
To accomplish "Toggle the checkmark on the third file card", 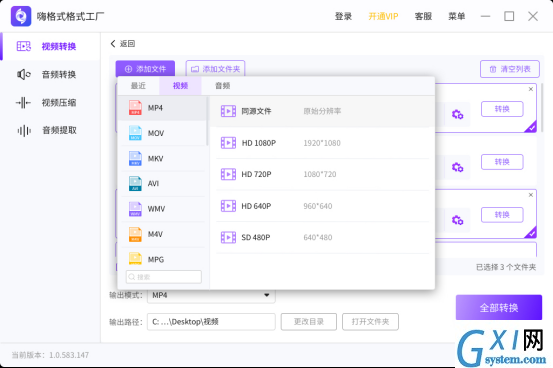I will click(531, 233).
